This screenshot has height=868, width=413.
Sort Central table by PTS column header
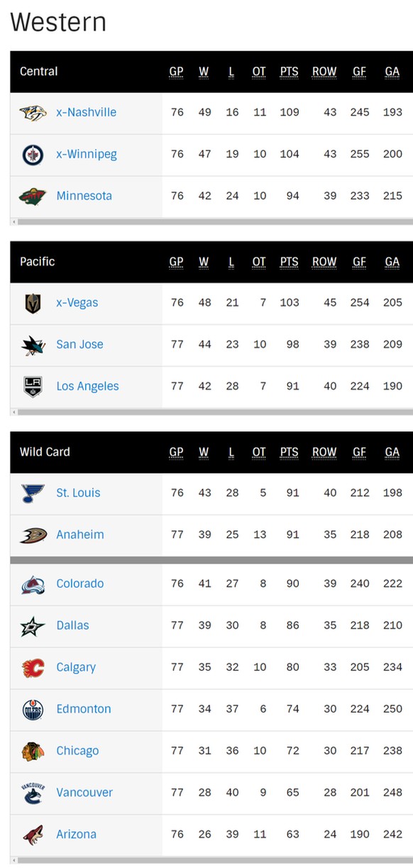289,72
